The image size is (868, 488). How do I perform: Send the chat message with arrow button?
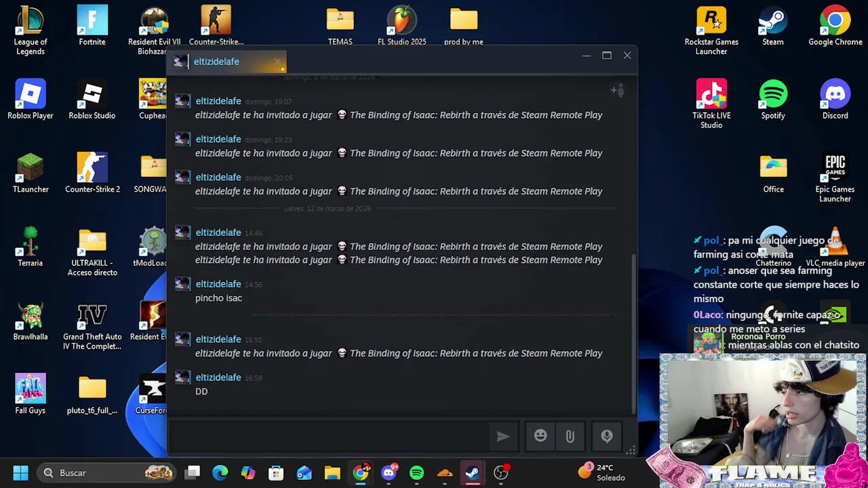pos(503,436)
